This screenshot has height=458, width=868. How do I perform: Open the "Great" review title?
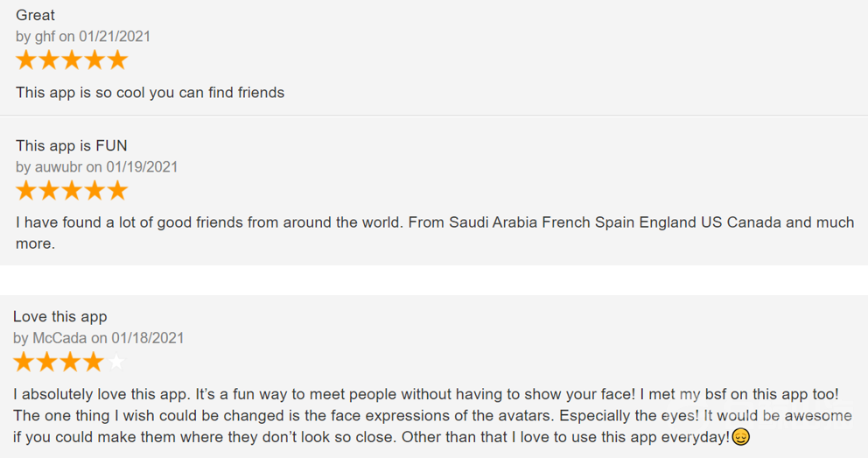(35, 15)
